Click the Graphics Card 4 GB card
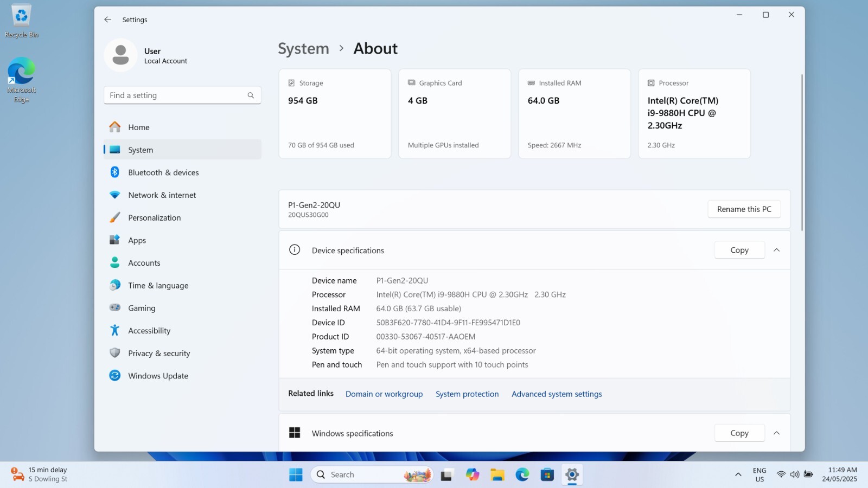 [455, 114]
